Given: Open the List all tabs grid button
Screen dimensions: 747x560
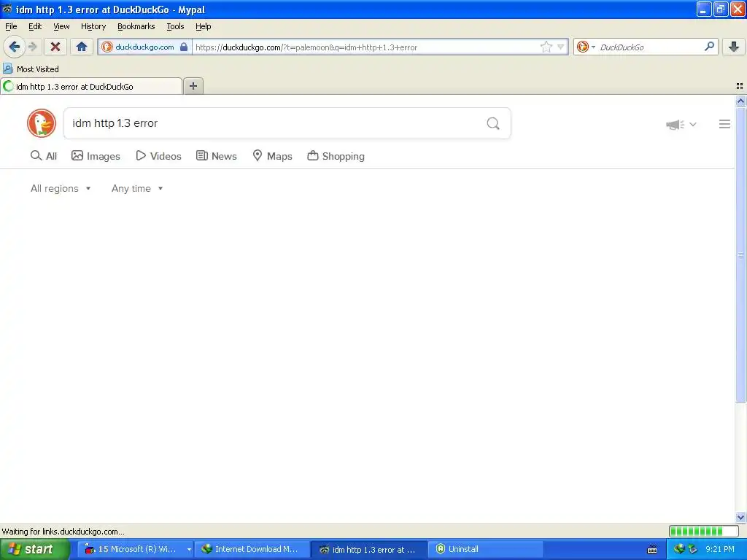Looking at the screenshot, I should coord(740,86).
